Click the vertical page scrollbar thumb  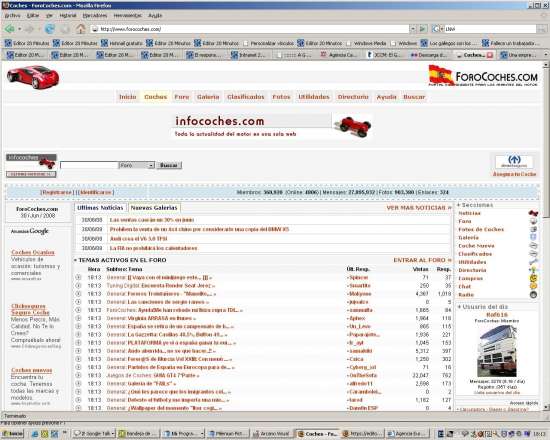point(545,142)
